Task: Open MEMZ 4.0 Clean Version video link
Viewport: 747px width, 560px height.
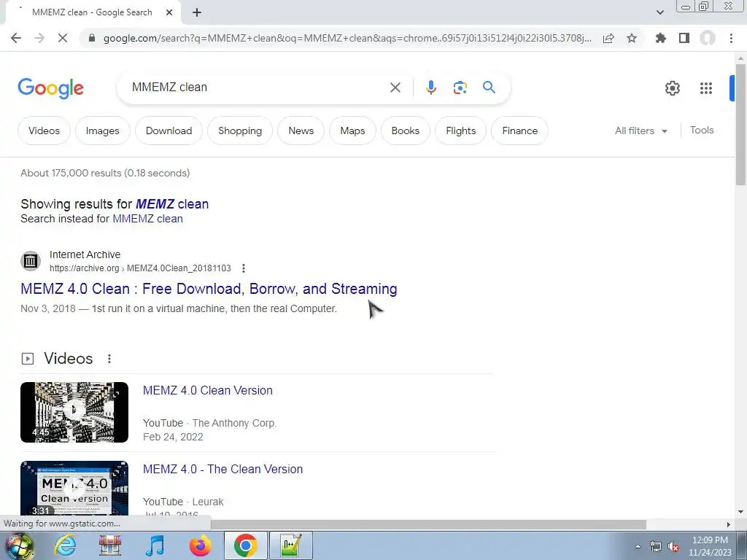Action: (x=208, y=391)
